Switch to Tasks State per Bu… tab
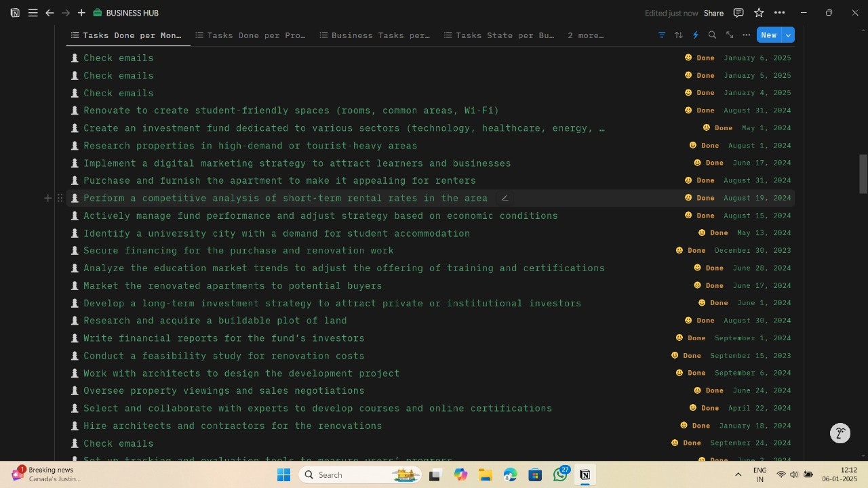 click(499, 35)
